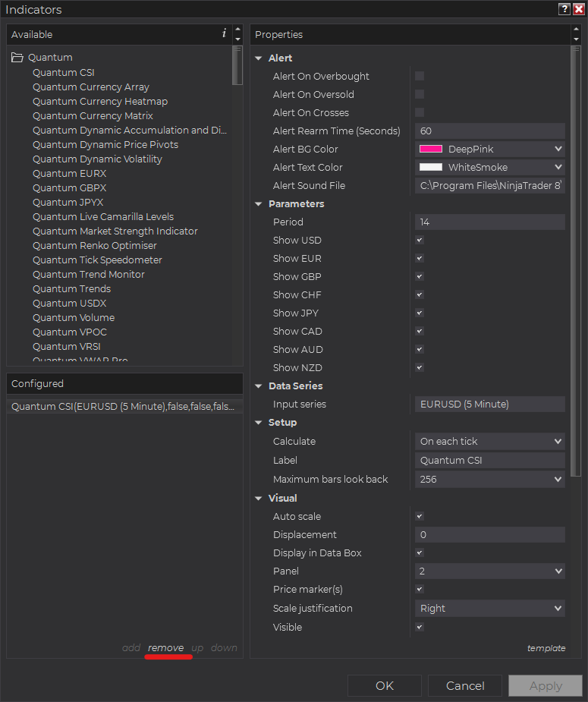
Task: Open Alert BG Color DeepPink dropdown
Action: [x=489, y=149]
